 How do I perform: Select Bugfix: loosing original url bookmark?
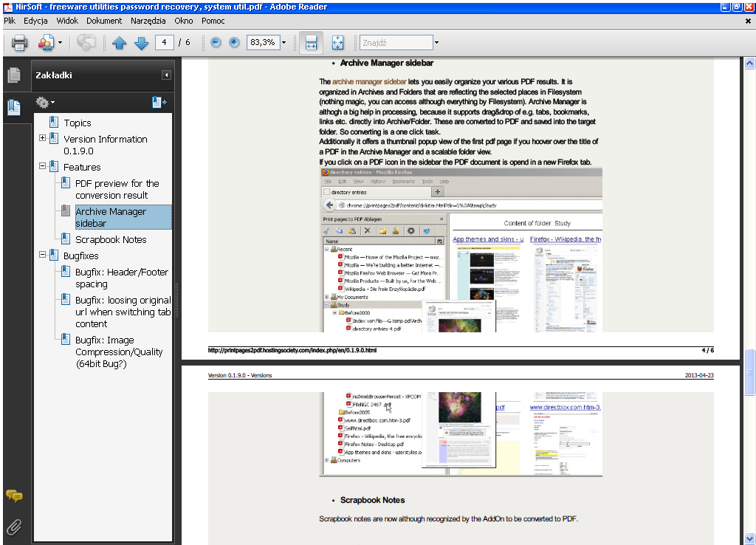[123, 312]
